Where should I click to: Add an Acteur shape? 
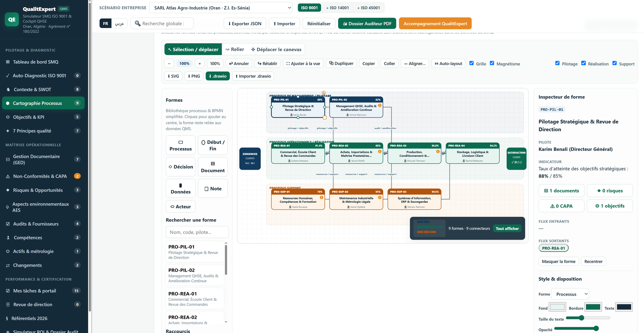pyautogui.click(x=181, y=206)
